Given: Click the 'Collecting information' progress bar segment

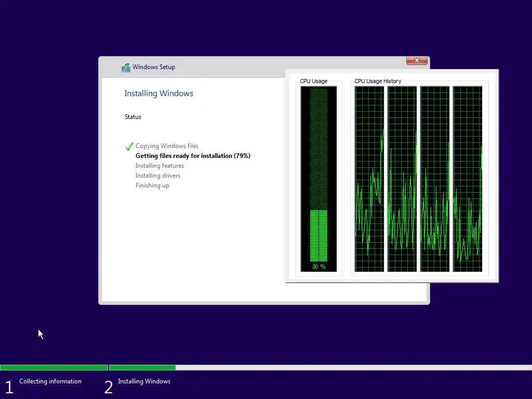Looking at the screenshot, I should click(x=54, y=367).
